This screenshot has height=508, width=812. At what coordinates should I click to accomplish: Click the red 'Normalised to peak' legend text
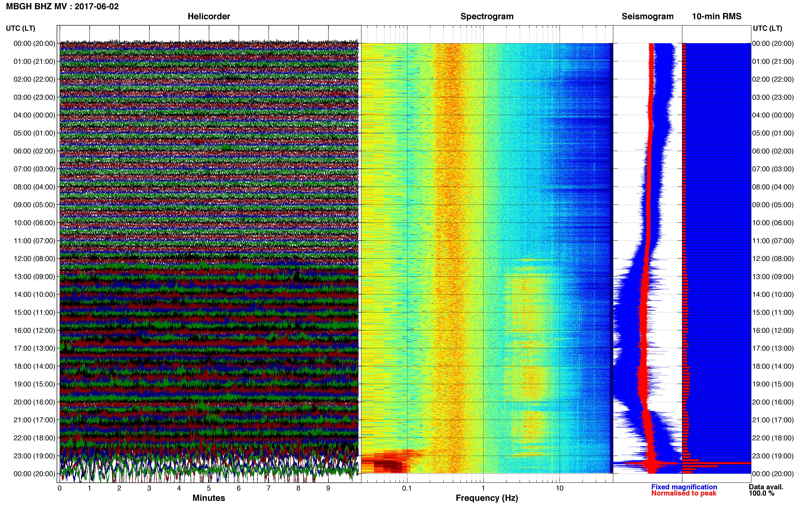(684, 493)
